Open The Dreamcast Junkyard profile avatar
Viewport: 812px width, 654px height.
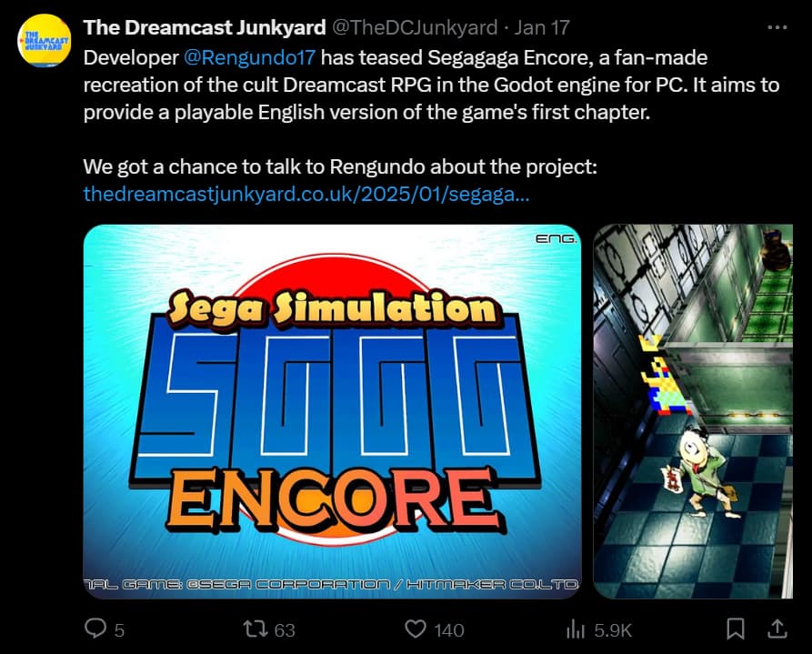click(44, 41)
